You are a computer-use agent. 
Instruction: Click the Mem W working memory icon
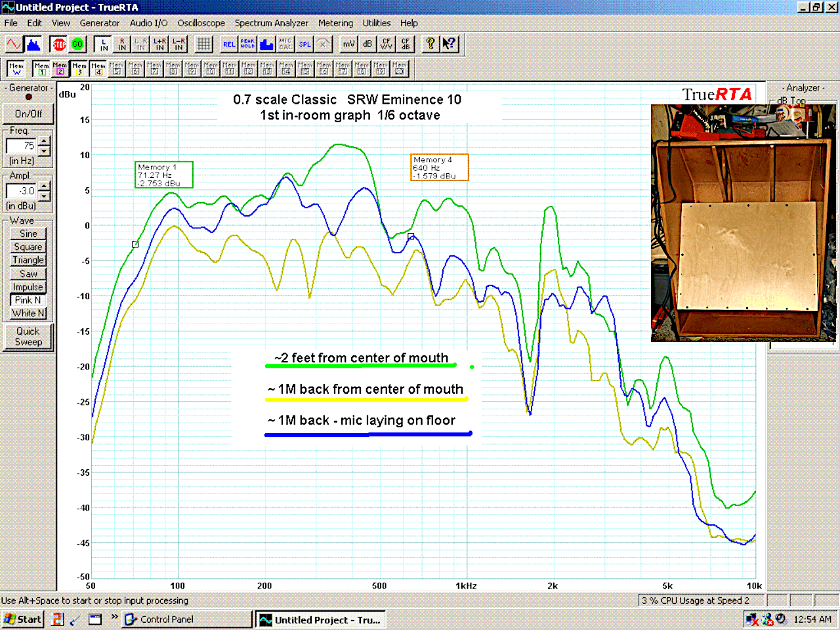[16, 68]
